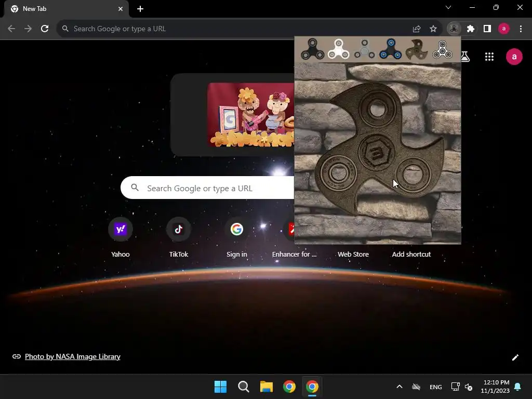Open a new tab with plus button
Viewport: 532px width, 399px height.
tap(140, 9)
